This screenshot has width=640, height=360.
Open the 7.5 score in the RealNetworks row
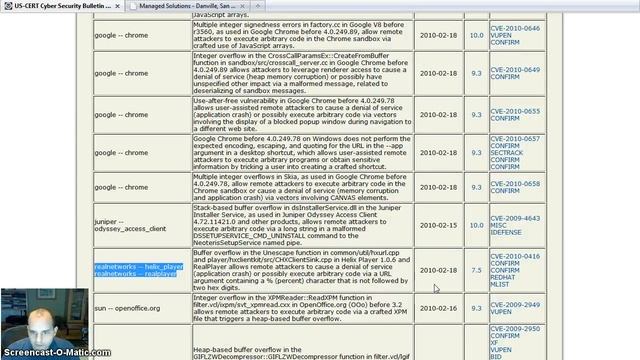[476, 270]
